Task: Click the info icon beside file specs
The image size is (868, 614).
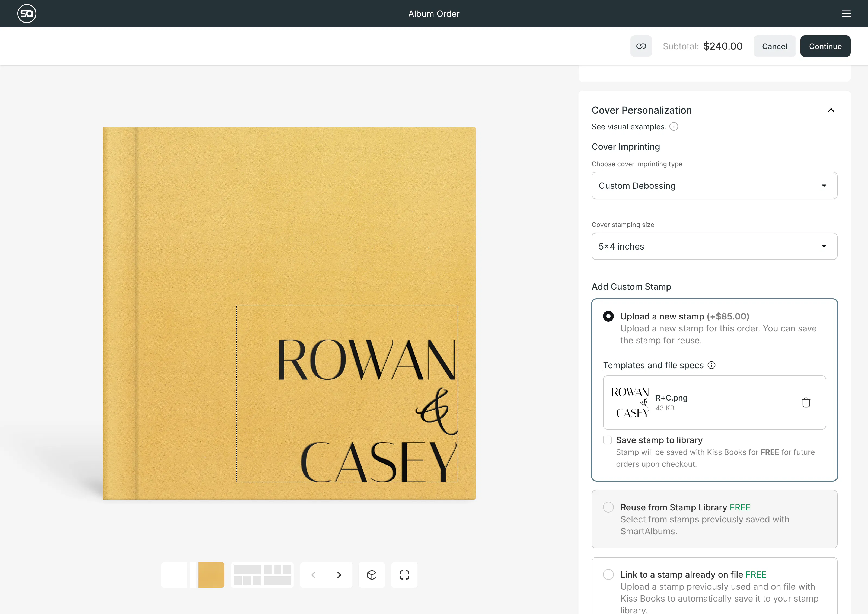Action: (712, 365)
